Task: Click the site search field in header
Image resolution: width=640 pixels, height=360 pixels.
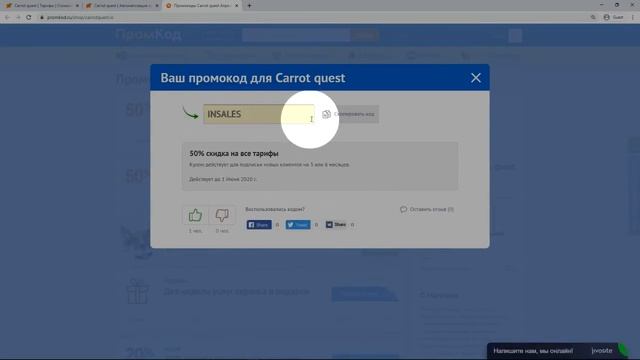Action: [296, 36]
